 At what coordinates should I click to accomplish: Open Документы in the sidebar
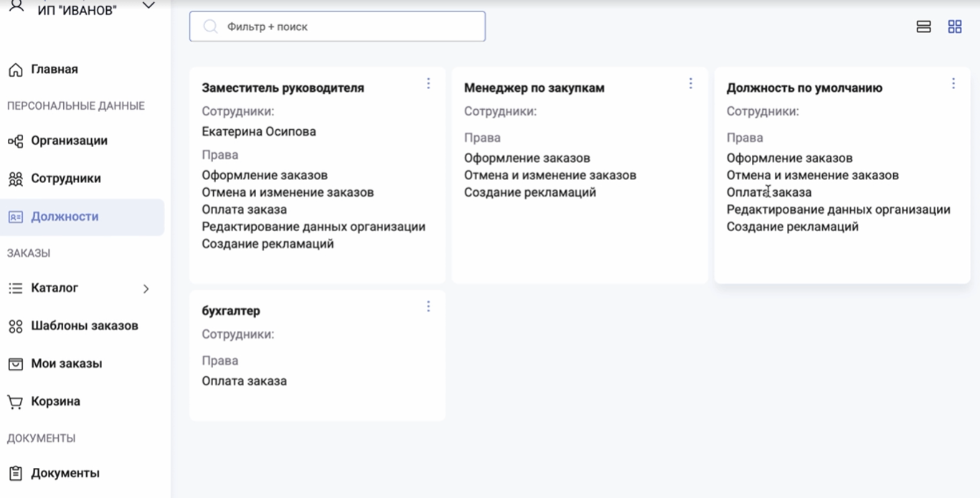point(65,474)
